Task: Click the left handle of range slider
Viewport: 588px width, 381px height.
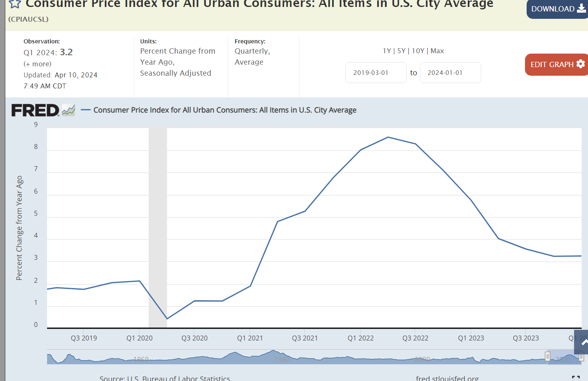Action: 547,356
